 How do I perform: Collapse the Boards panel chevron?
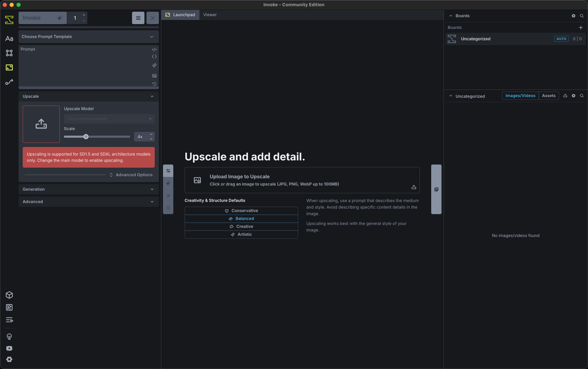(451, 16)
